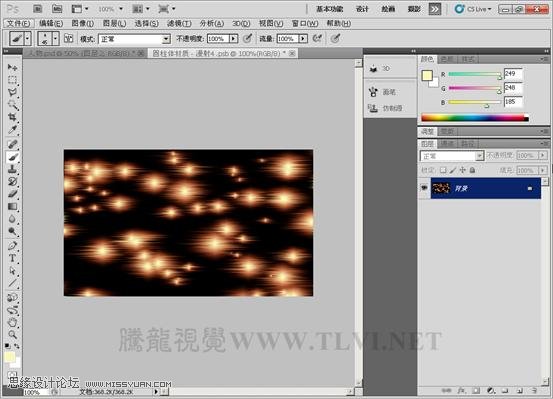Toggle tablet pressure controls size

[x=335, y=38]
